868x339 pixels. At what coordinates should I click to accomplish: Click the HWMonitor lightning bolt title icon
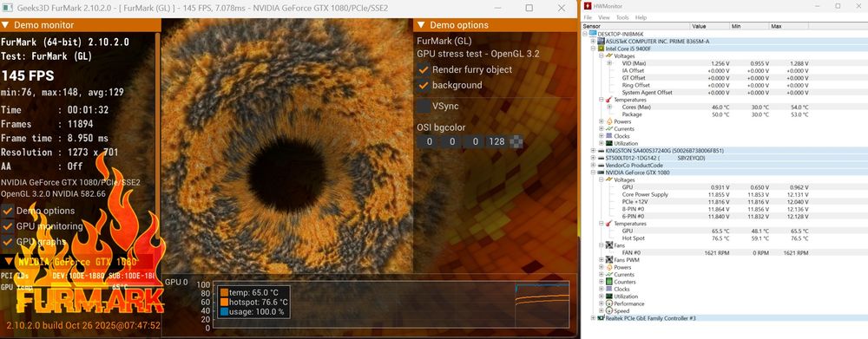coord(588,6)
